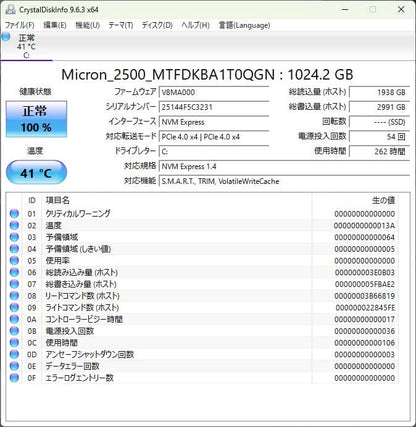Open the 言語(Language) menu
416x427 pixels.
(x=244, y=25)
